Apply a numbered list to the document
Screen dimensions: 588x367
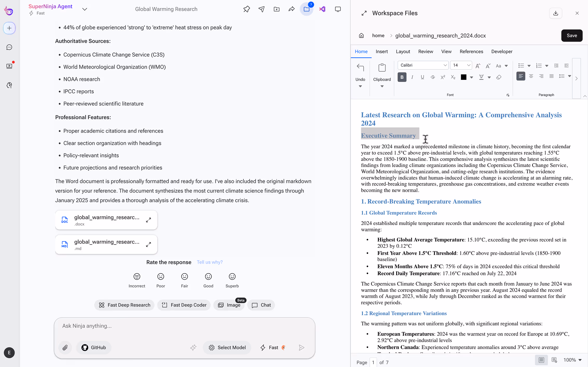tap(539, 66)
